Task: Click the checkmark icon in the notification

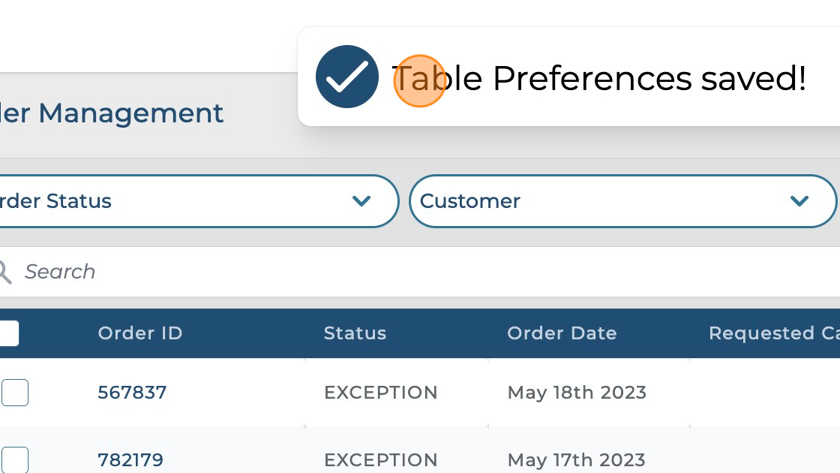Action: click(347, 77)
